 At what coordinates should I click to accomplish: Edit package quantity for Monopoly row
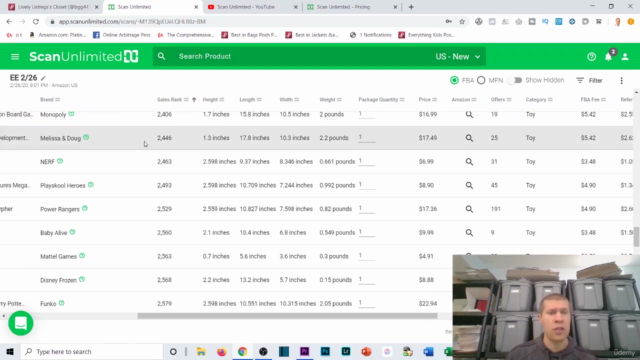[367, 114]
